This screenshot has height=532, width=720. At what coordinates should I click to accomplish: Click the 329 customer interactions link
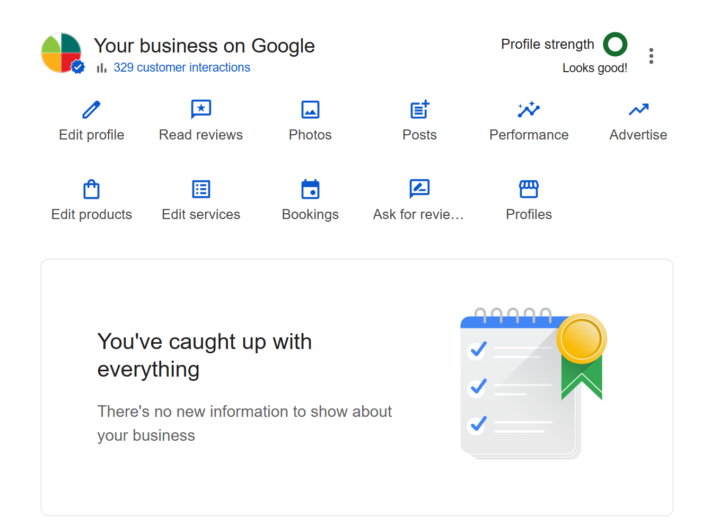[x=182, y=67]
